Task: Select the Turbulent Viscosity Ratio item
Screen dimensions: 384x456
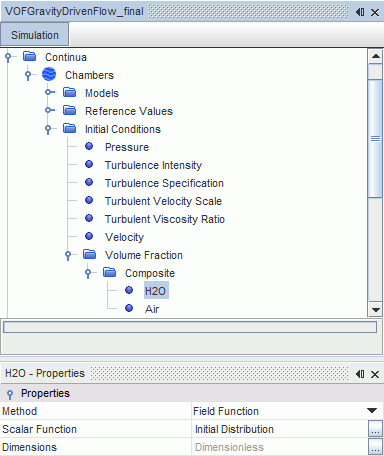Action: click(x=165, y=219)
